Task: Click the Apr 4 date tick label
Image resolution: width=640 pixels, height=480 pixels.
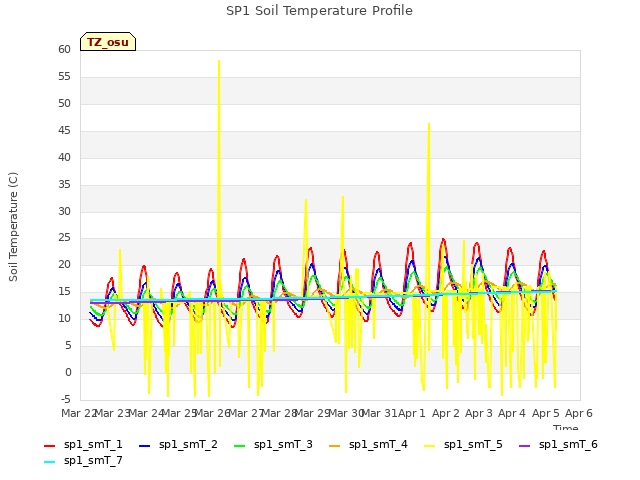Action: point(512,413)
